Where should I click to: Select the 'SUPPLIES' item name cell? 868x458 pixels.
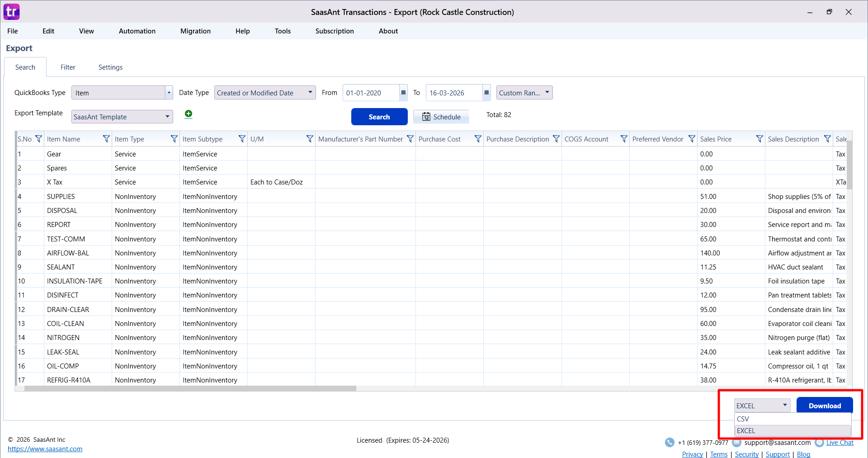(x=78, y=196)
